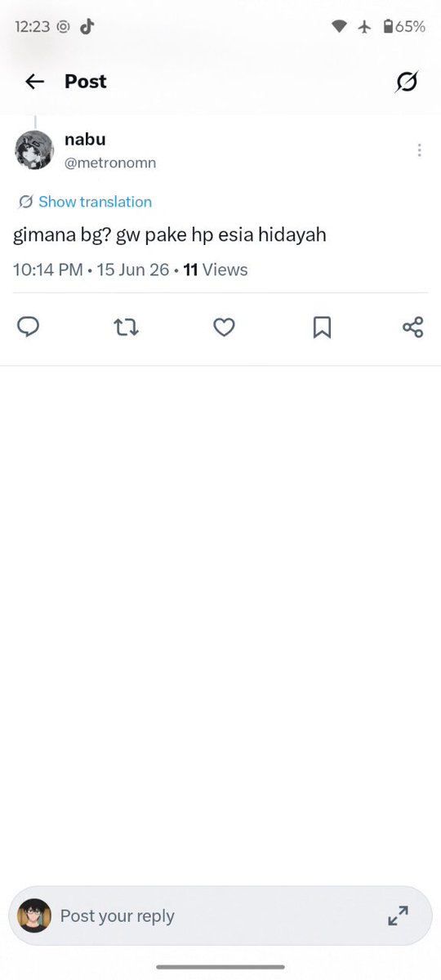
Task: Tap the battery 65% indicator
Action: click(404, 26)
